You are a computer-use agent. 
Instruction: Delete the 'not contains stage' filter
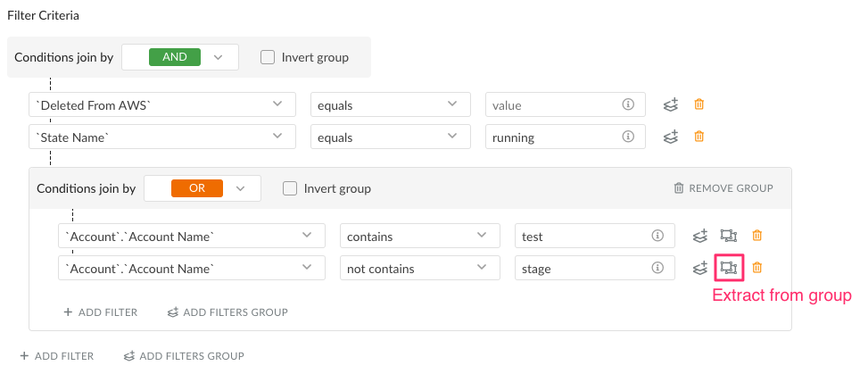point(757,268)
